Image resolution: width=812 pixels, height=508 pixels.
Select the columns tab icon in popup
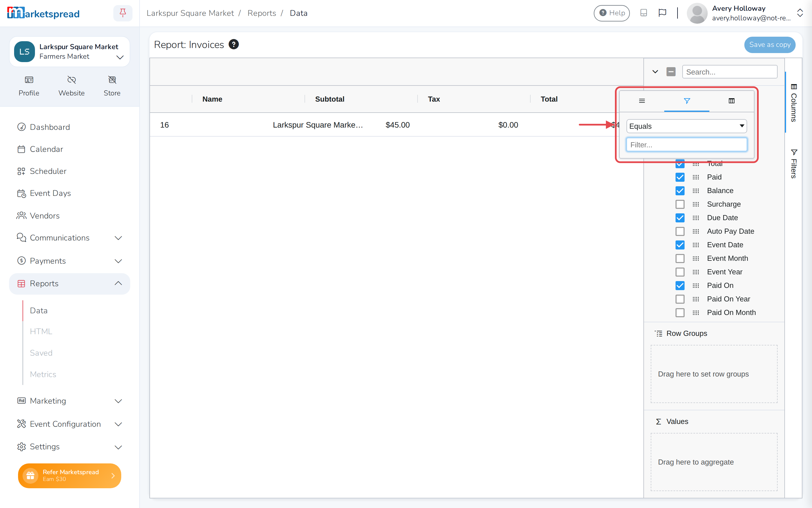tap(731, 101)
